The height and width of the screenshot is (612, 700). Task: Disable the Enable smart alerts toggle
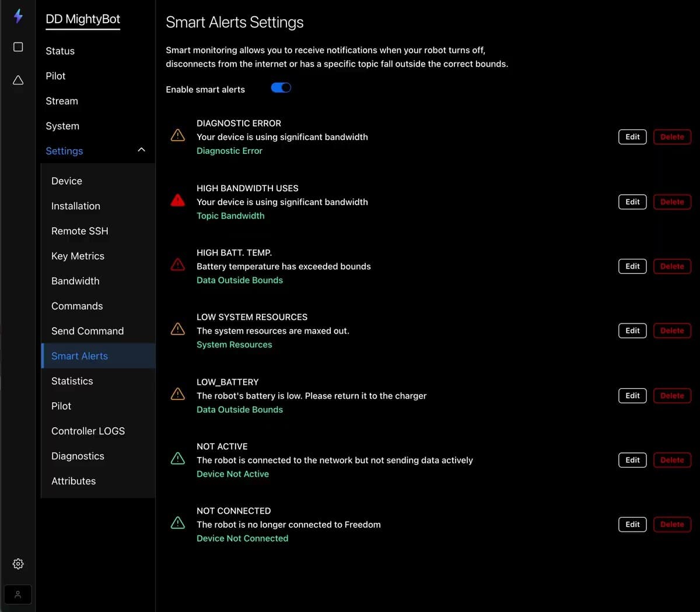pos(281,88)
